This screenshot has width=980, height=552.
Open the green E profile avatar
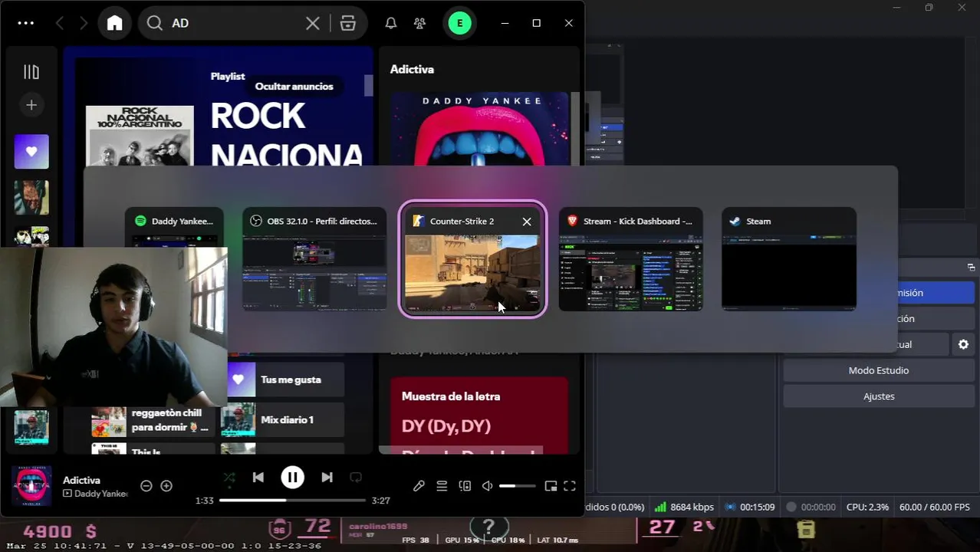point(459,23)
